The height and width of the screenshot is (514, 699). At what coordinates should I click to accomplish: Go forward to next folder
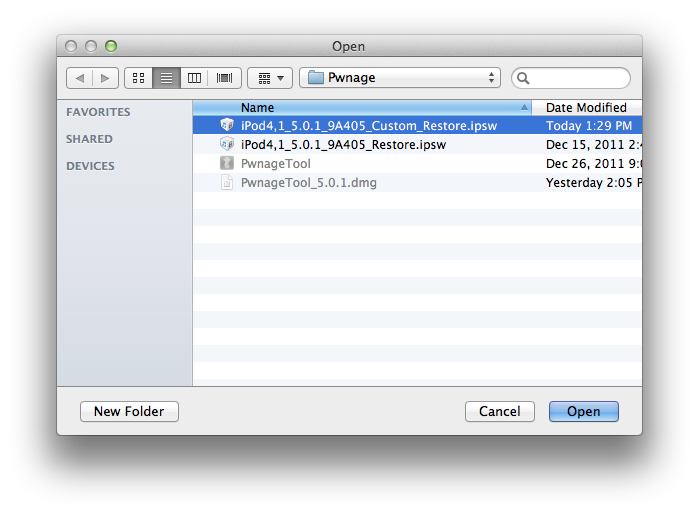click(106, 77)
